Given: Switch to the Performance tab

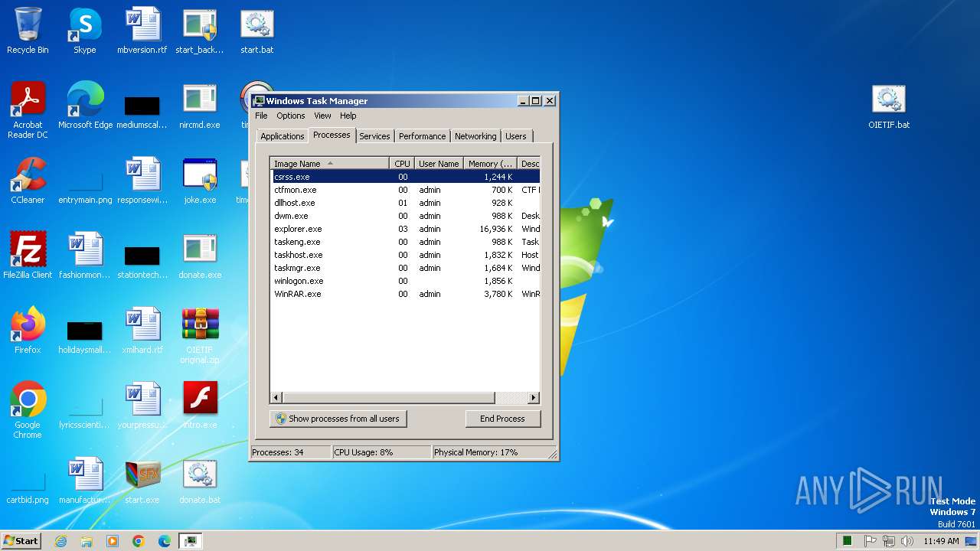Looking at the screenshot, I should [x=422, y=136].
